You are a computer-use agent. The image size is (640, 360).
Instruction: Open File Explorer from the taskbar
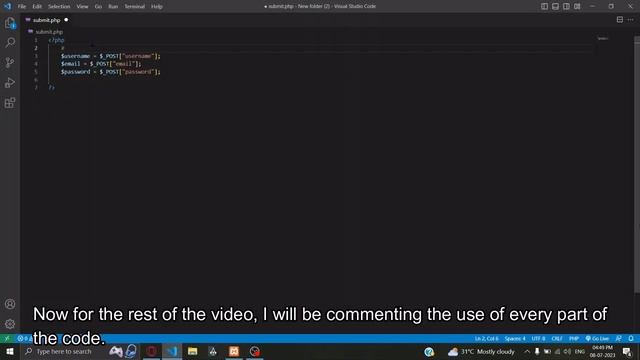(193, 351)
